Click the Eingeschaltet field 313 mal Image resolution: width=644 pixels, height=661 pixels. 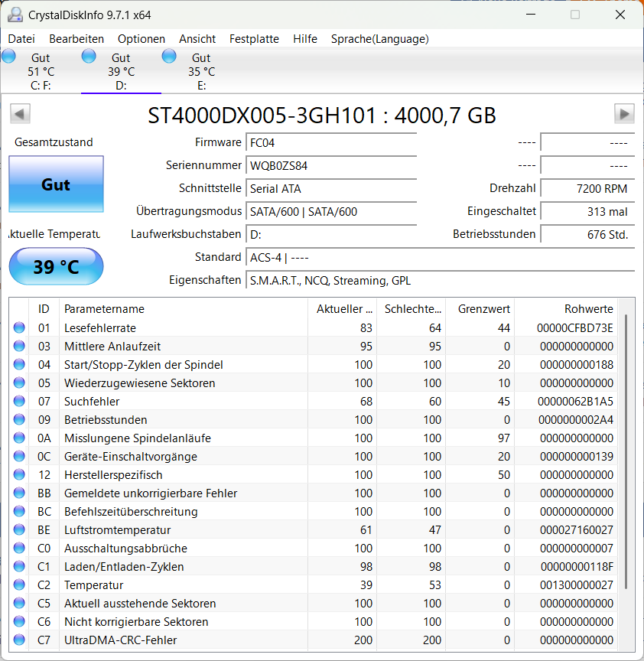click(x=587, y=211)
